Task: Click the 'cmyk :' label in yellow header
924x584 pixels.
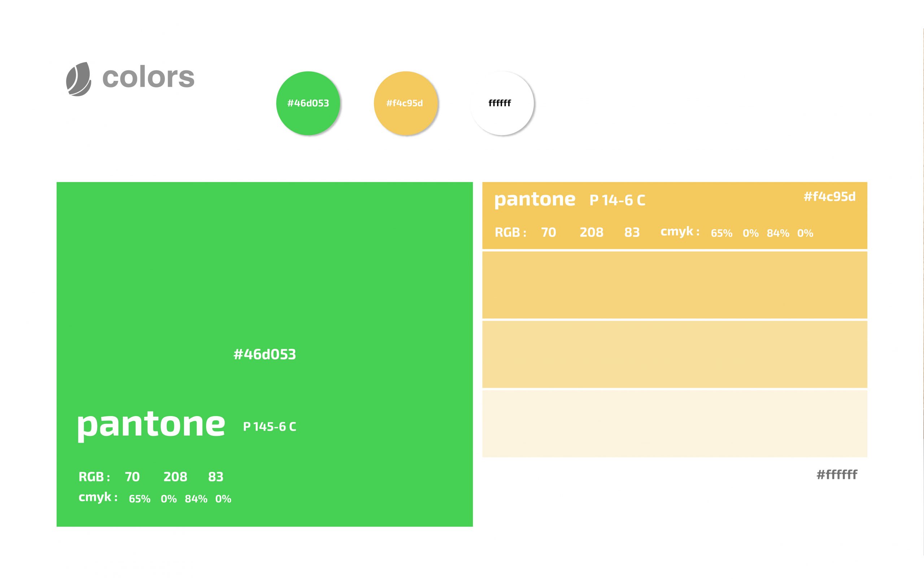Action: pos(680,232)
